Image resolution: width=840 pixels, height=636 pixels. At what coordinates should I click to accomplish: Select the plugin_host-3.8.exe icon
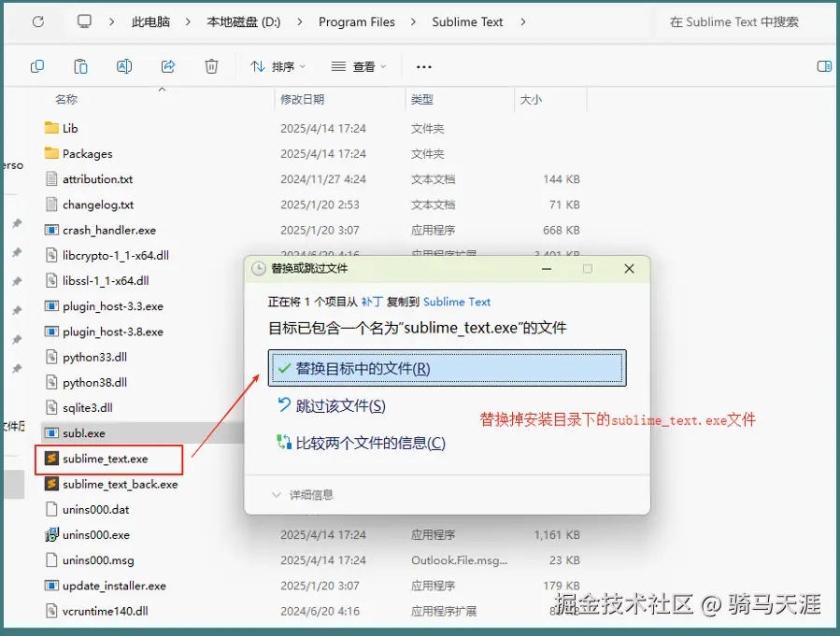click(51, 332)
